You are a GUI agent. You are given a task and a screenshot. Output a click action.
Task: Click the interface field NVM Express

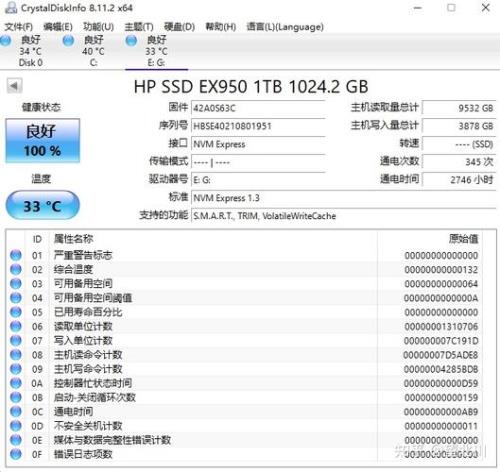(x=258, y=144)
